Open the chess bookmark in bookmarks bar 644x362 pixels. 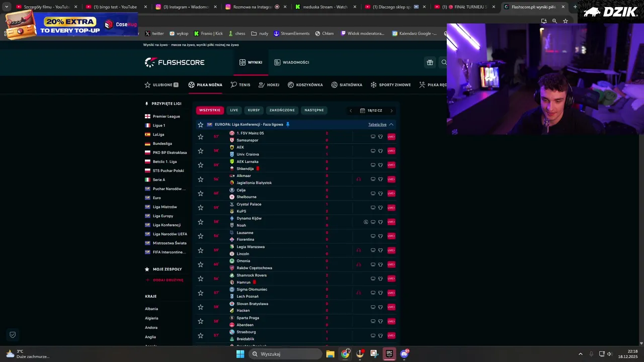[x=237, y=34]
